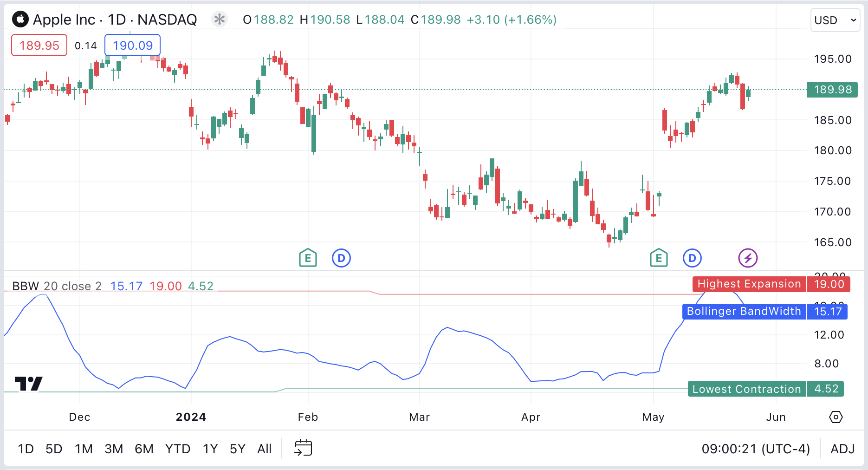Open the February dividend marker

[341, 258]
